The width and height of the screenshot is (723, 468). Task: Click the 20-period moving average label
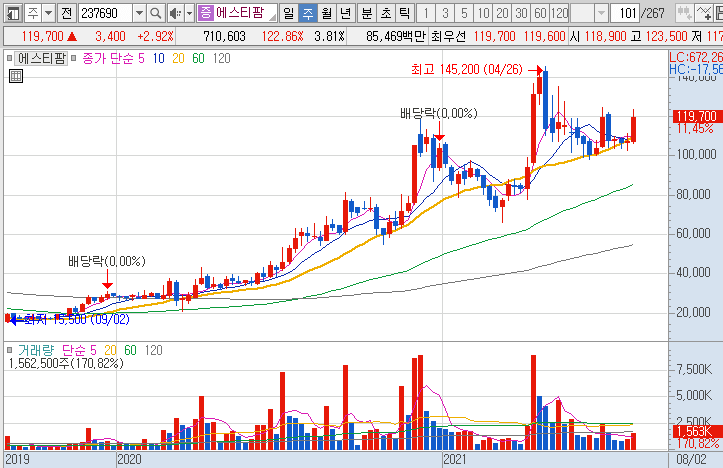[x=178, y=59]
